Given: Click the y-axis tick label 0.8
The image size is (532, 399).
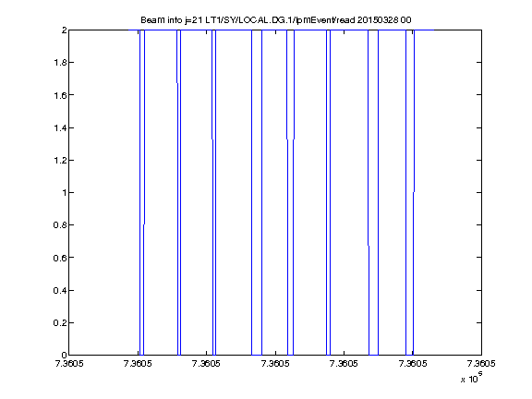Looking at the screenshot, I should (60, 225).
